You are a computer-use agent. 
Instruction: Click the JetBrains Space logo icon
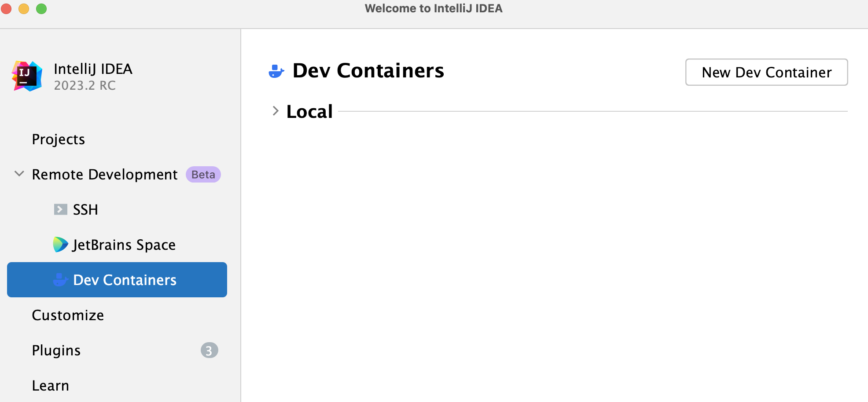tap(60, 245)
